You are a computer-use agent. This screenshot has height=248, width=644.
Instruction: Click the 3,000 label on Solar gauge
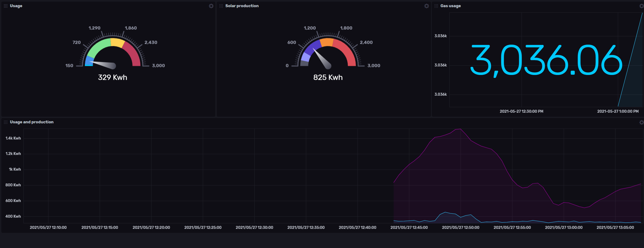(x=374, y=65)
